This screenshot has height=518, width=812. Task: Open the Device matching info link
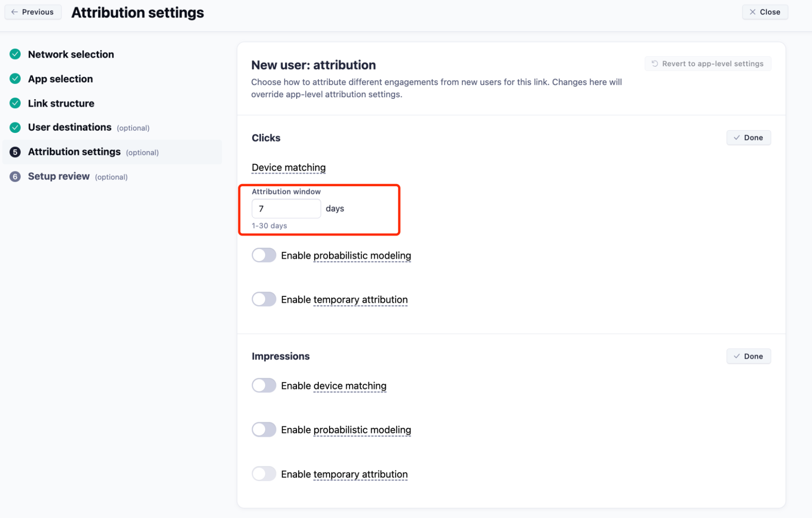288,168
